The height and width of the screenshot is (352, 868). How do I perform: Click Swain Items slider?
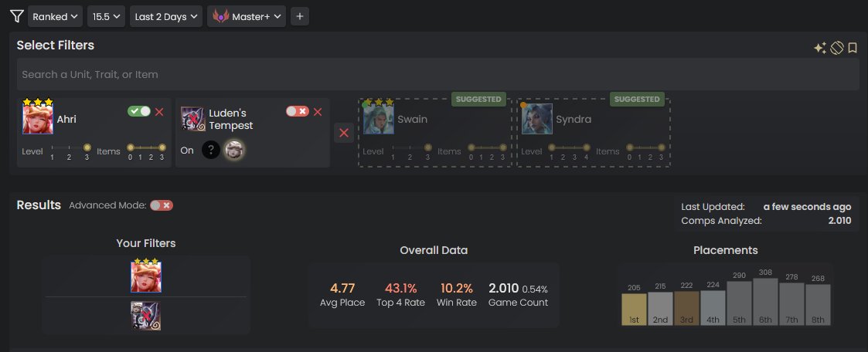pyautogui.click(x=487, y=147)
